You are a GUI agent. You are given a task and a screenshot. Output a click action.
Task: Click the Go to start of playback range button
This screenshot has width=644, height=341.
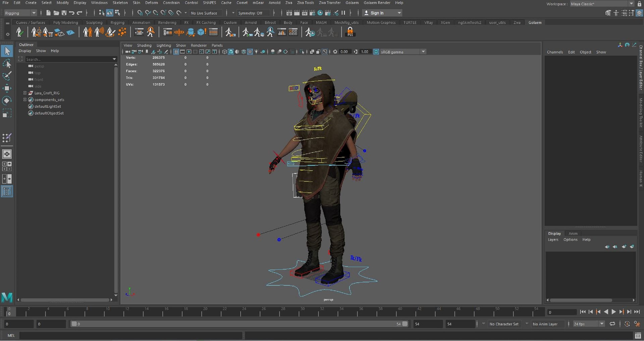pyautogui.click(x=583, y=312)
